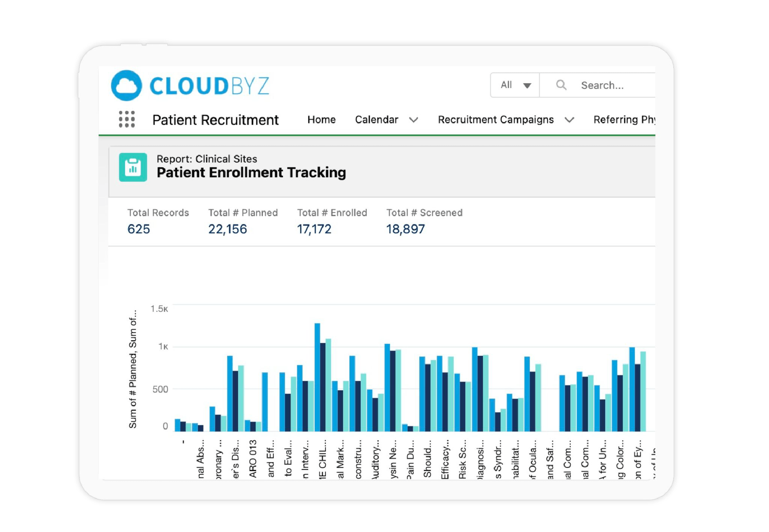Open the Referring Physicians tab
The image size is (769, 532).
click(x=624, y=120)
